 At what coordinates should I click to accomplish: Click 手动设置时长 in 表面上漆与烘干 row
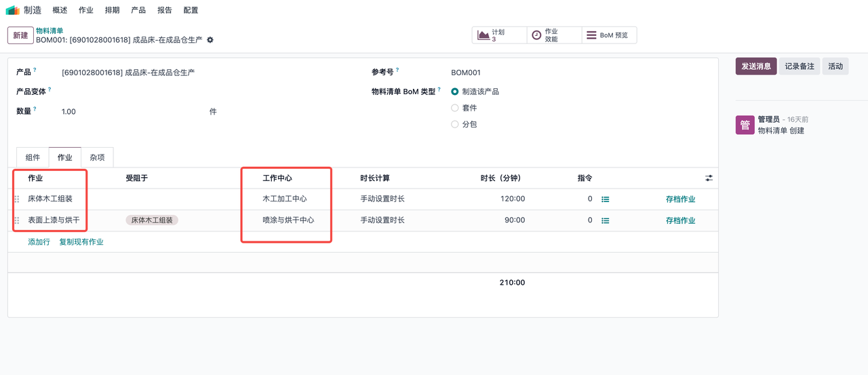pos(382,220)
